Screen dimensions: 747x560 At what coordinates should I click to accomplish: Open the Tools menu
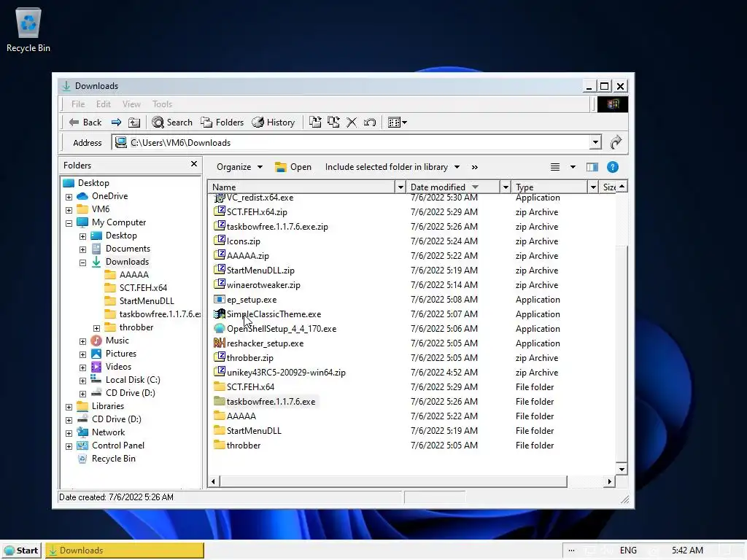tap(162, 104)
